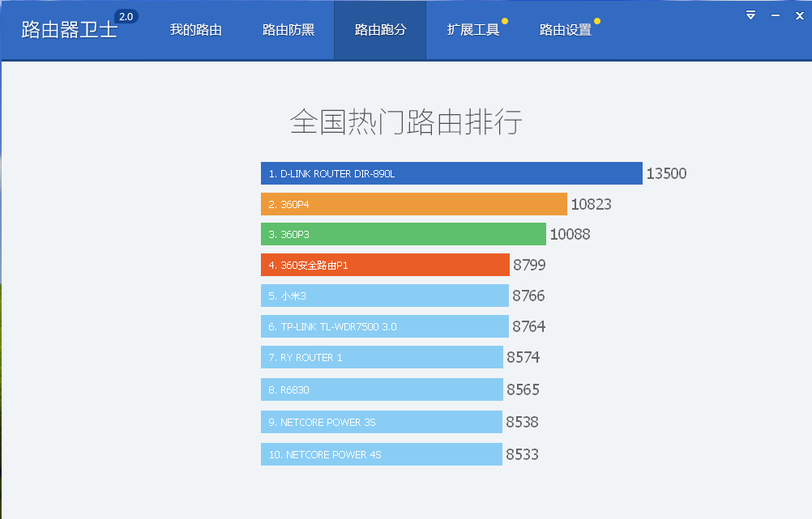
Task: Minimize the Router Guard window
Action: [775, 15]
